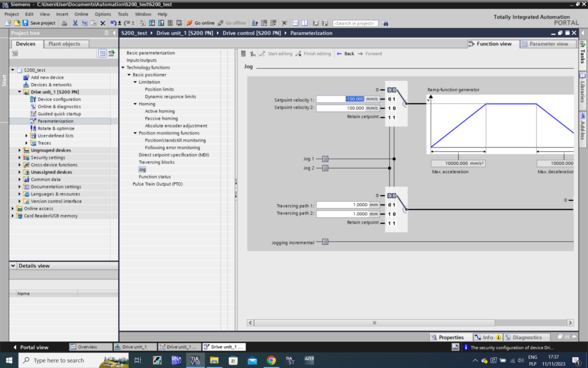Toggle the Jogging incremental signal box
588x368 pixels.
pos(325,242)
